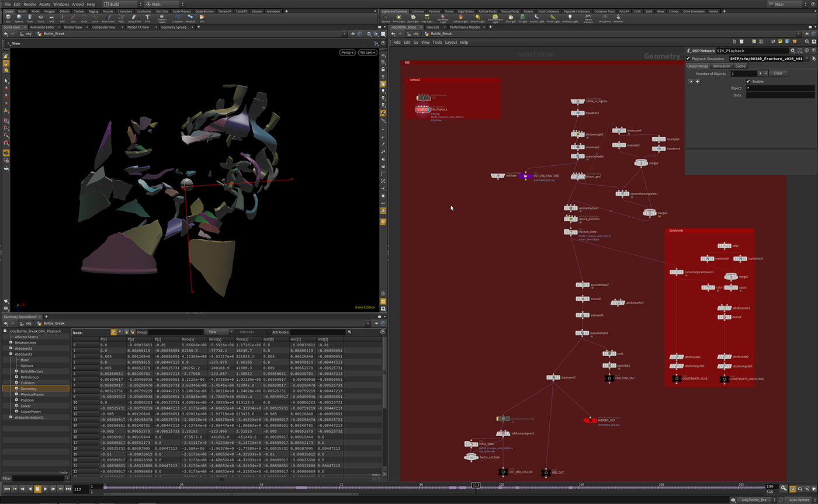Open the spreadsheet View dropdown
Screen dimensions: 818x504
pos(219,332)
